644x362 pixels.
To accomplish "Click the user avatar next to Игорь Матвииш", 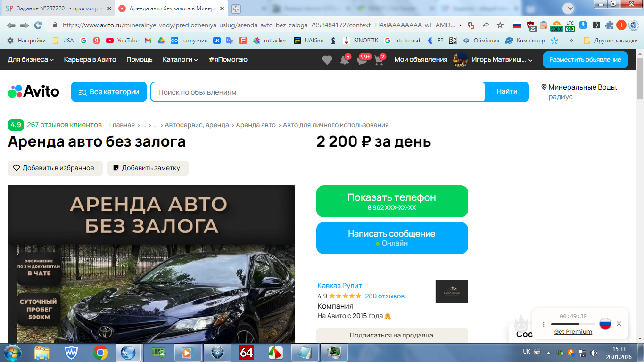I will point(460,60).
